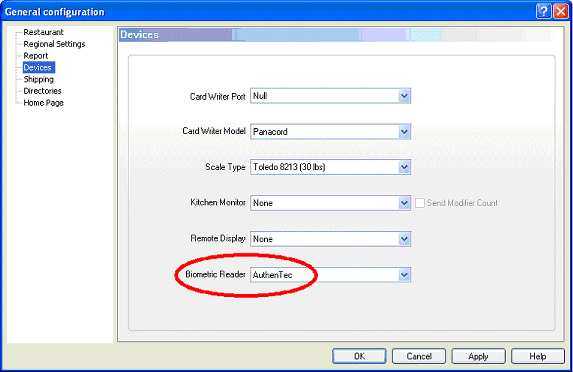Click the Scale Type label

click(x=225, y=167)
